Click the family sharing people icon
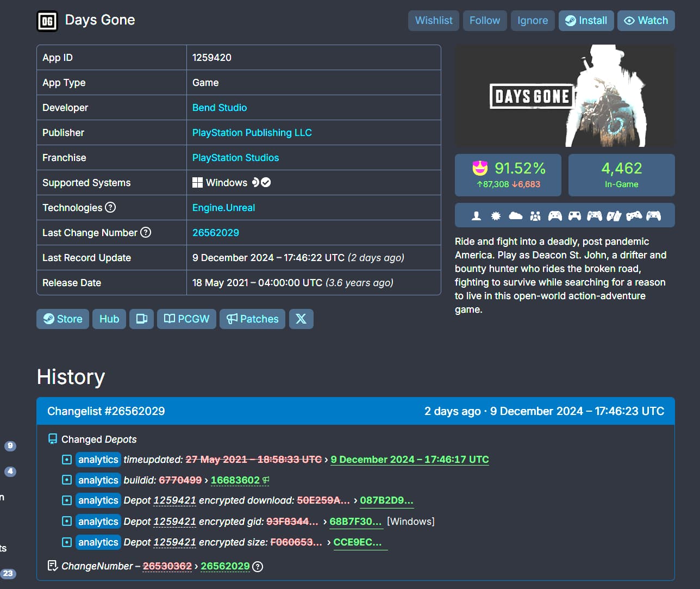Image resolution: width=700 pixels, height=589 pixels. (535, 216)
